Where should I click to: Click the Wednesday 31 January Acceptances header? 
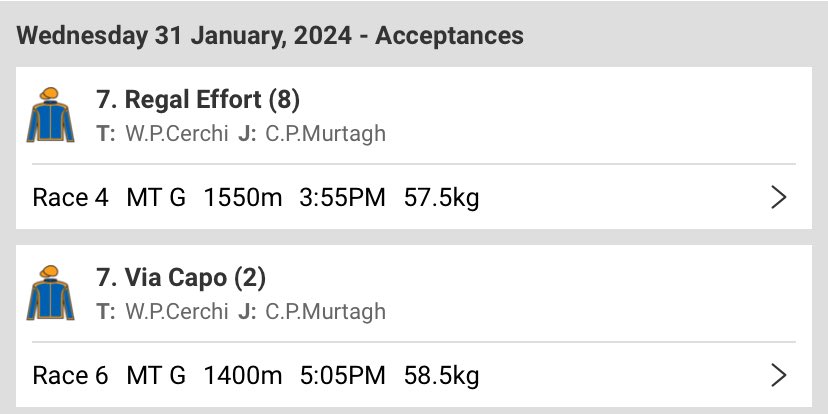(270, 36)
